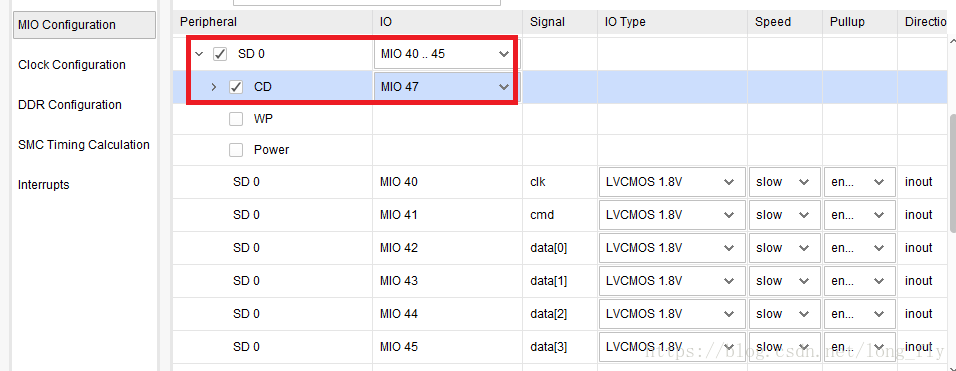956x371 pixels.
Task: Uncheck the SD 0 peripheral checkbox
Action: point(219,54)
